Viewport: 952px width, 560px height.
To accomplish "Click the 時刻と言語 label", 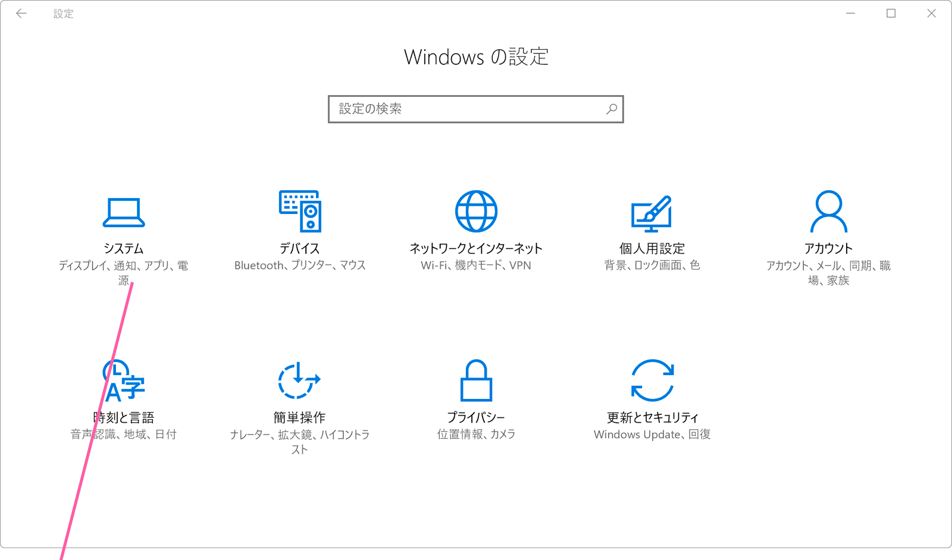I will tap(124, 417).
